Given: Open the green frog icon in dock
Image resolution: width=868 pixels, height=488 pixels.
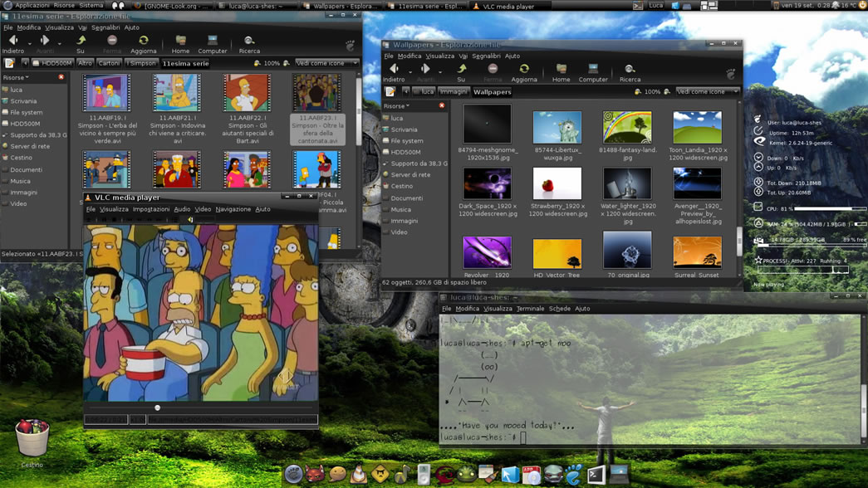Looking at the screenshot, I should 467,475.
